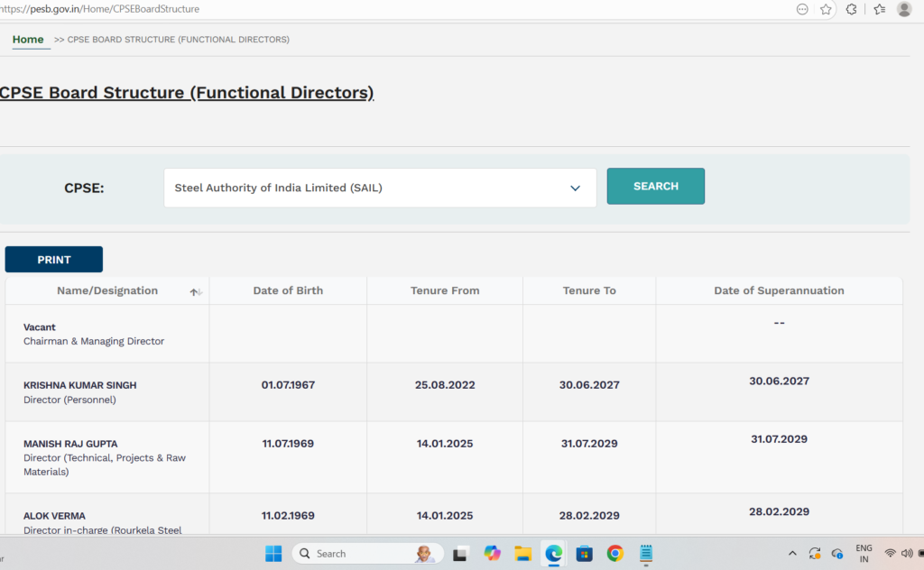The height and width of the screenshot is (570, 924).
Task: Open Microsoft Store from the taskbar
Action: [x=584, y=553]
